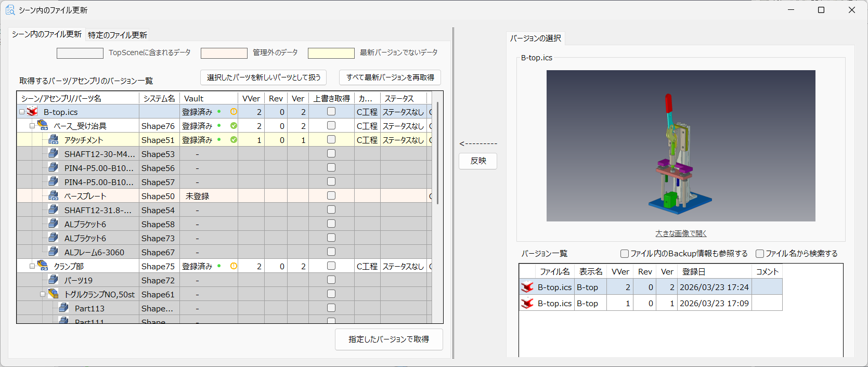Click the 反映 button
The image size is (868, 367).
pos(478,161)
